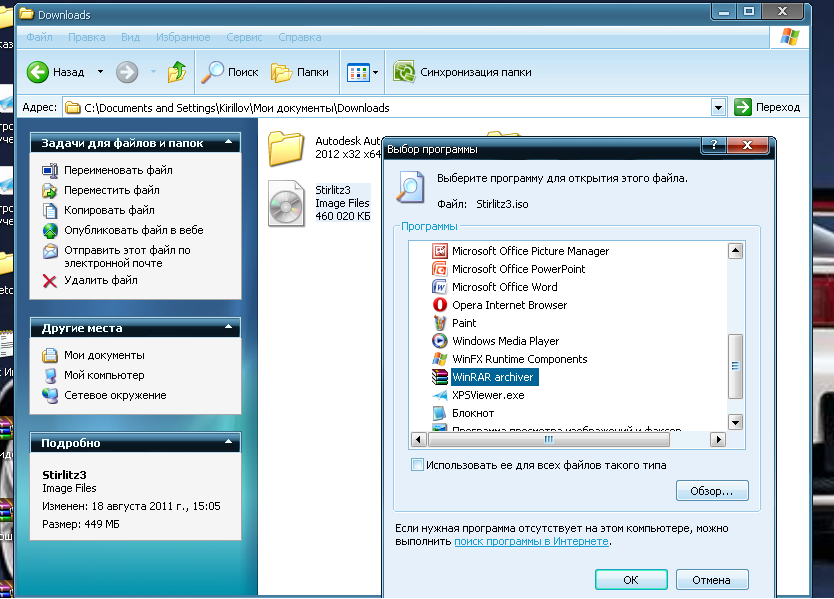
Task: Click the 'поиск программы в Интернете' link
Action: [531, 541]
